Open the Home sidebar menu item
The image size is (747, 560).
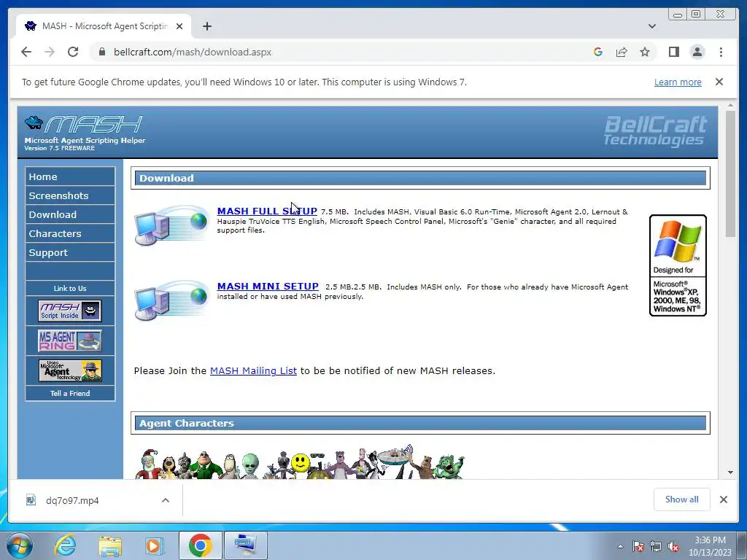coord(70,176)
